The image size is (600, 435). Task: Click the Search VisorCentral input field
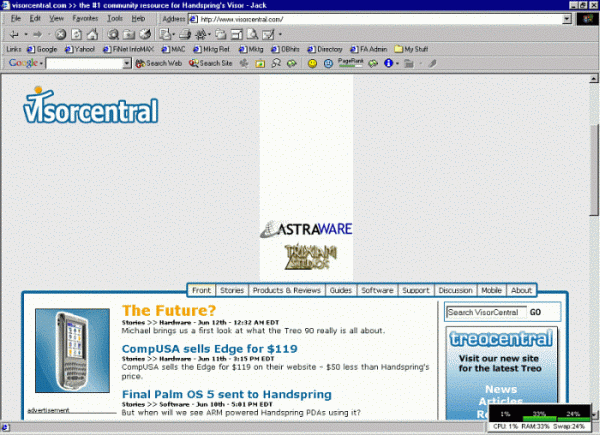coord(485,312)
